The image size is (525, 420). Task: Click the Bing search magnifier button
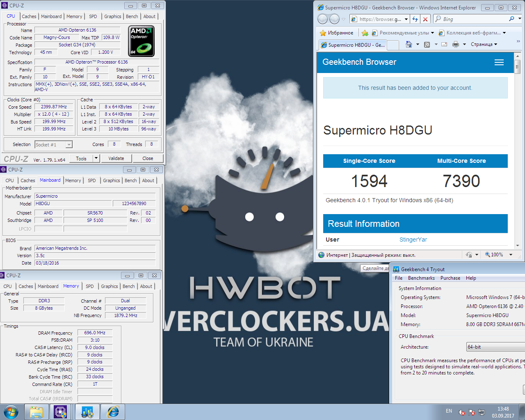pyautogui.click(x=511, y=19)
